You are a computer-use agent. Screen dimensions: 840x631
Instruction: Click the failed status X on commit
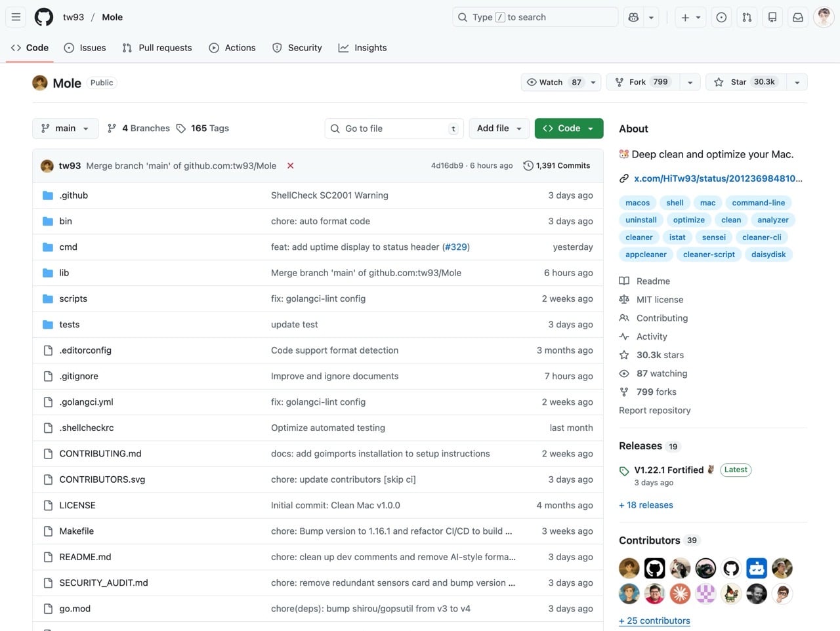(x=290, y=166)
